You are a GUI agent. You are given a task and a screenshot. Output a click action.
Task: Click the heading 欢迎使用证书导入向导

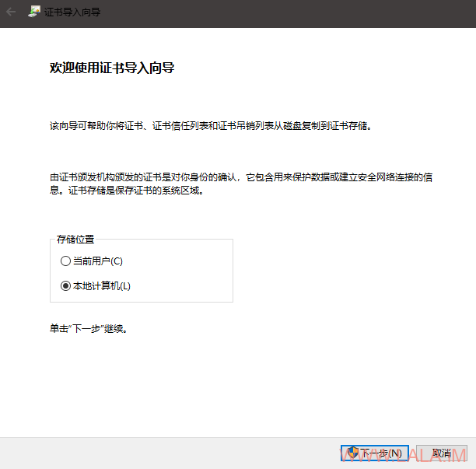(112, 68)
